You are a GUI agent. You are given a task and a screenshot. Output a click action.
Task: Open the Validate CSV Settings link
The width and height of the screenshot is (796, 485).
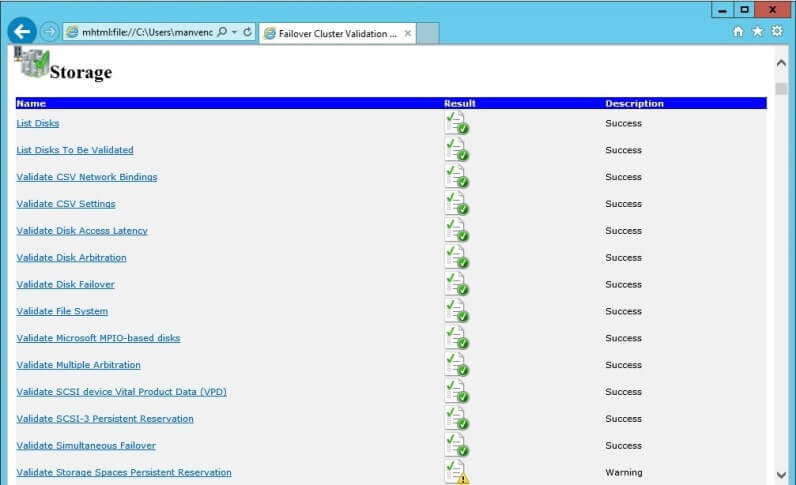[66, 204]
